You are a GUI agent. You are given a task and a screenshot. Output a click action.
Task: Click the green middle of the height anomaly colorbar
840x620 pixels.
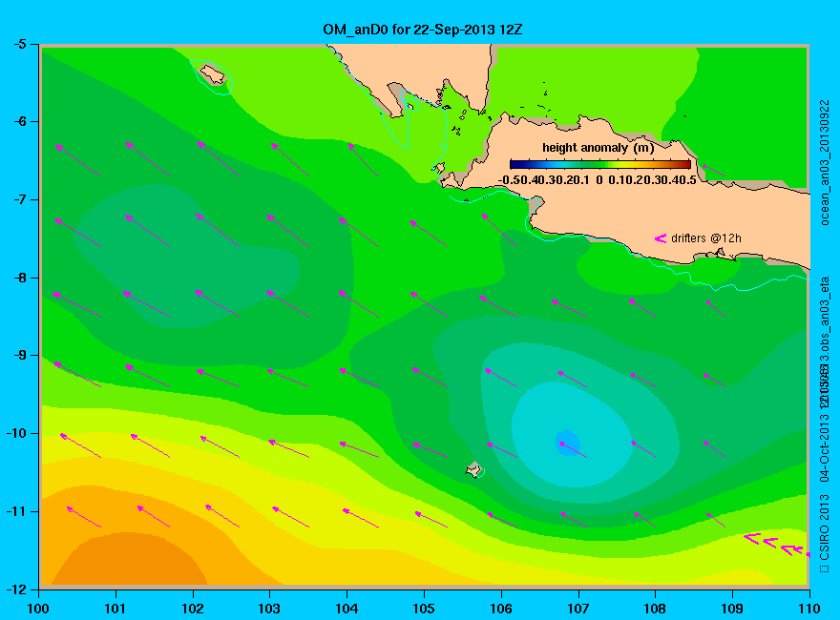point(600,164)
